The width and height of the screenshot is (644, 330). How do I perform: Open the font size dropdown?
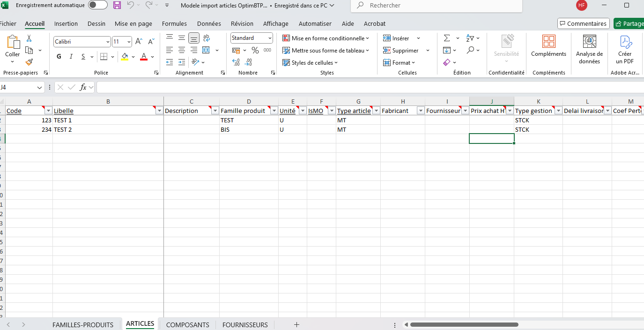pos(128,41)
